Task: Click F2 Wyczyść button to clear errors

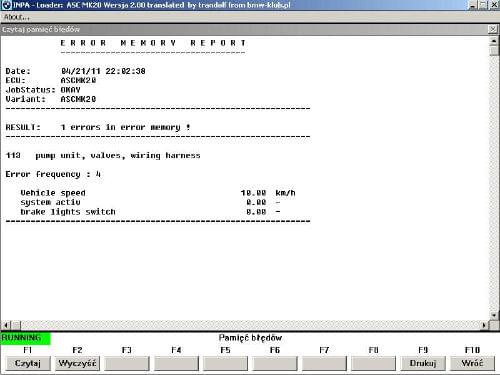Action: tap(77, 363)
